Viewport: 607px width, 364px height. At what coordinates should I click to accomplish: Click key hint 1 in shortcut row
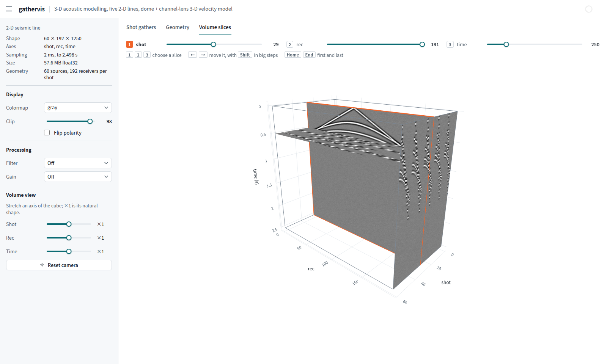(x=129, y=55)
